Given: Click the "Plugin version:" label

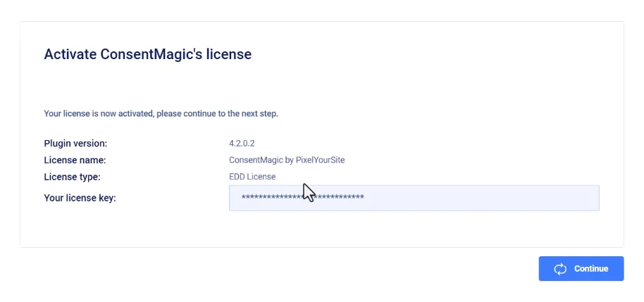Looking at the screenshot, I should pyautogui.click(x=75, y=144).
